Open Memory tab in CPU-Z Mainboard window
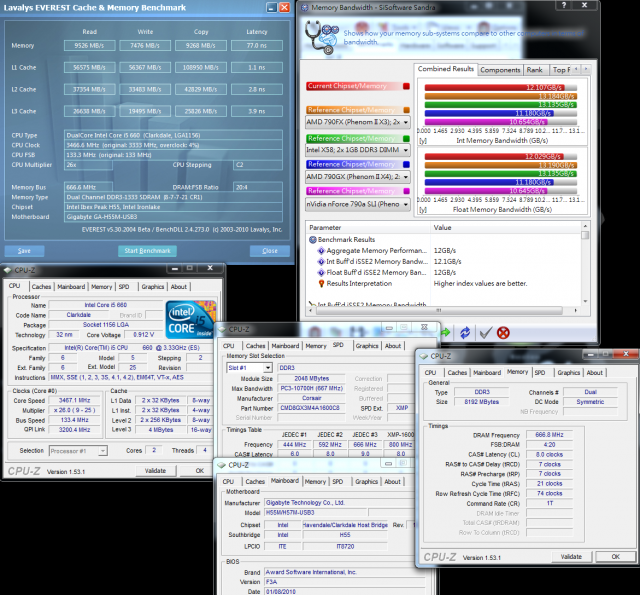The image size is (640, 595). click(x=315, y=482)
